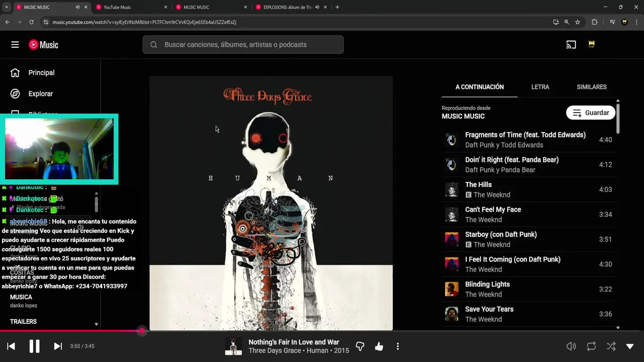Play Save Your Tears from queue

tap(528, 314)
